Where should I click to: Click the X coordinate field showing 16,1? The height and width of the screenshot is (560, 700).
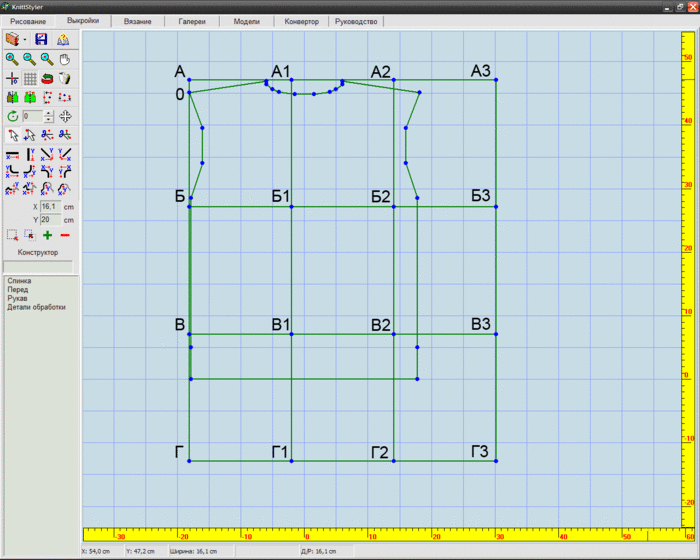tap(50, 207)
